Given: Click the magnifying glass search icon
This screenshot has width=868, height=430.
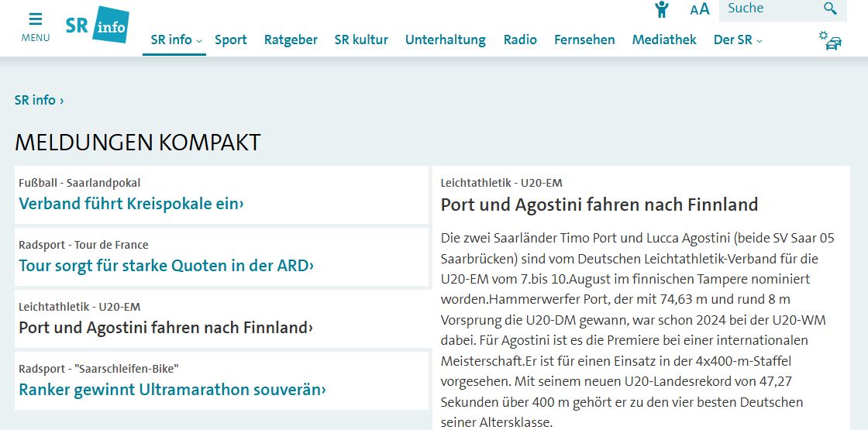Looking at the screenshot, I should pos(830,9).
